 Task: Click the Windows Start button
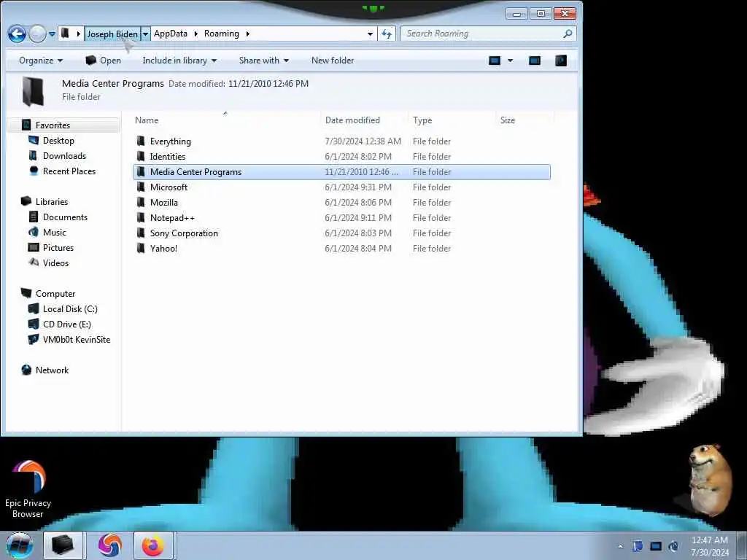18,545
